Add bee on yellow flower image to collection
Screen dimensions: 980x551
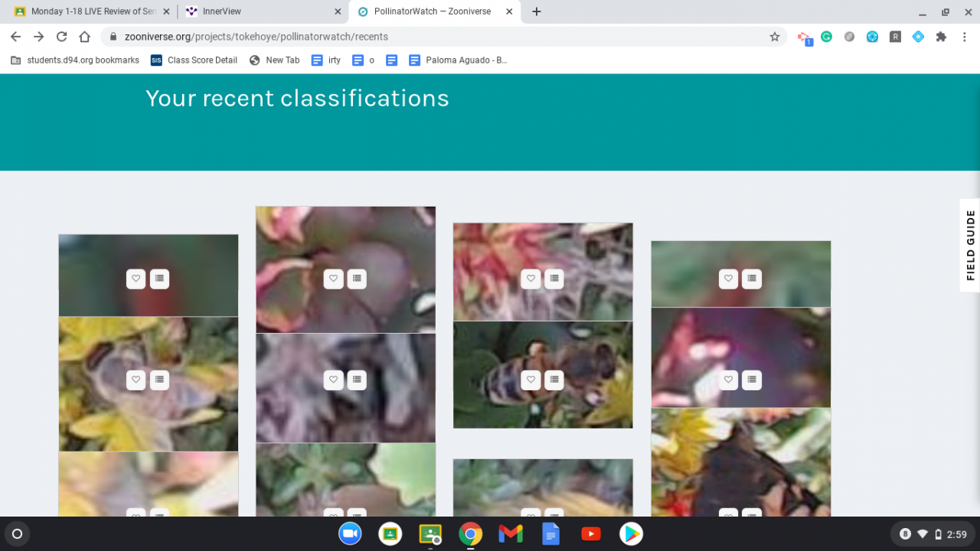point(159,380)
